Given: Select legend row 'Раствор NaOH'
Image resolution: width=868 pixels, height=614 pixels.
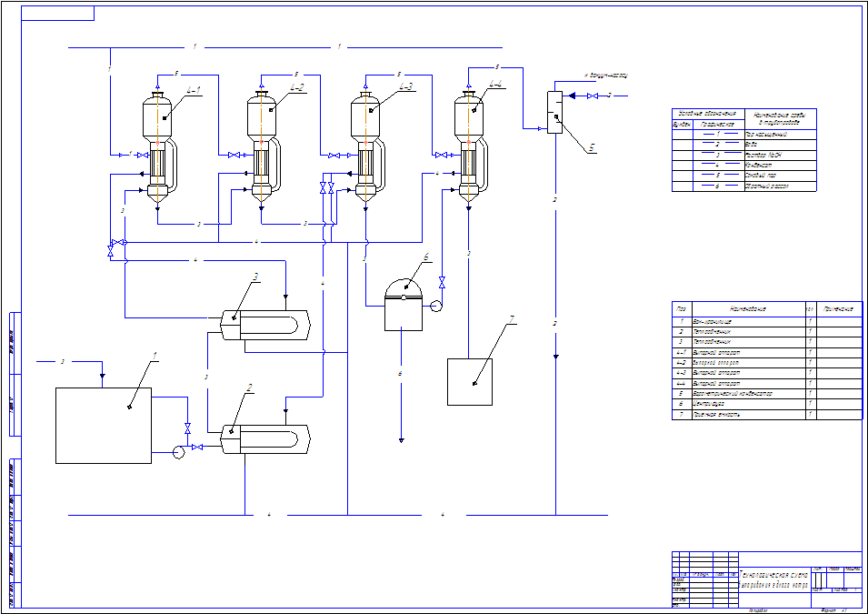Looking at the screenshot, I should point(744,156).
